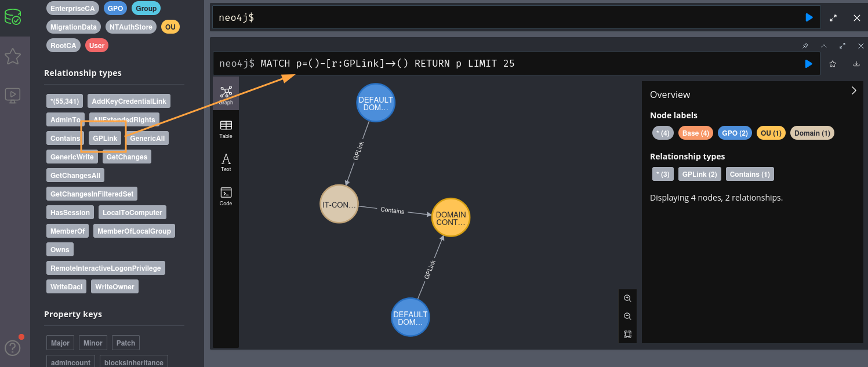Collapse the Overview panel with its chevron
Image resolution: width=868 pixels, height=367 pixels.
point(854,90)
